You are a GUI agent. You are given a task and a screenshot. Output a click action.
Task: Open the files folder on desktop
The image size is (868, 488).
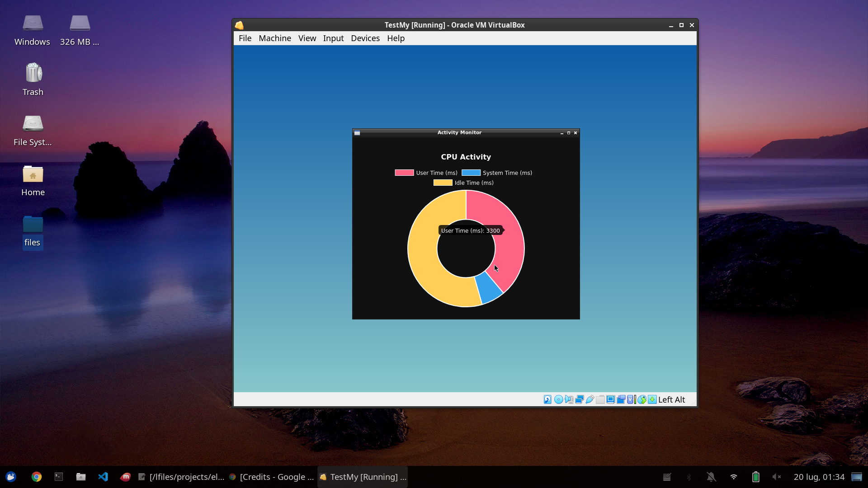tap(33, 231)
